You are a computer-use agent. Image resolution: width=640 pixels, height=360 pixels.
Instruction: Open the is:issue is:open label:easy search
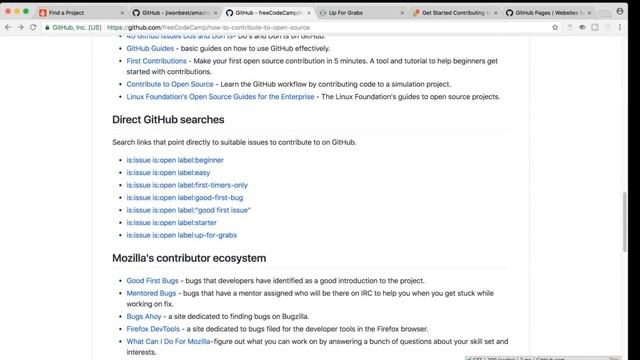point(168,173)
